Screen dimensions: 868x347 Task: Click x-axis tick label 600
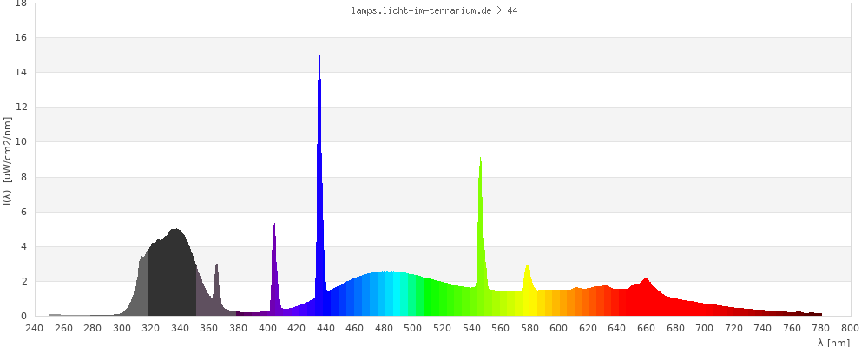(559, 328)
